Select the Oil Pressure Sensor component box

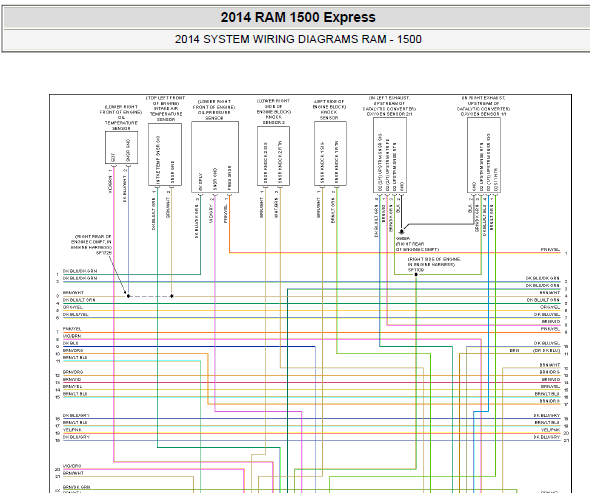click(215, 157)
